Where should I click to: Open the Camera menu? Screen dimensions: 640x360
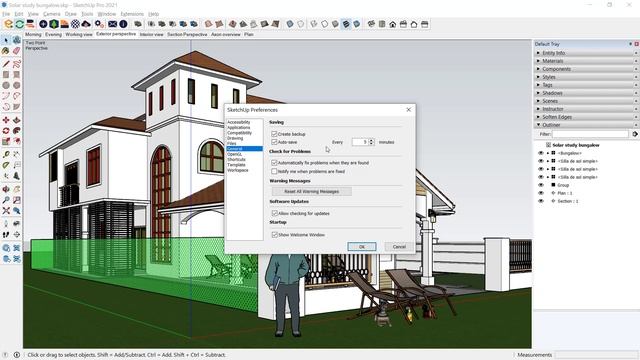51,14
